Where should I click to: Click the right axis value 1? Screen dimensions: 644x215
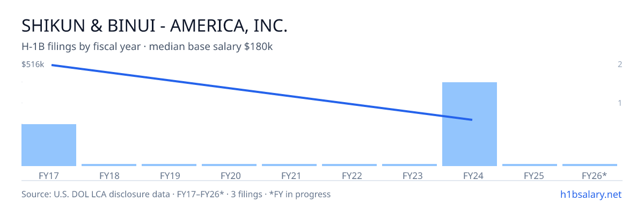point(620,103)
